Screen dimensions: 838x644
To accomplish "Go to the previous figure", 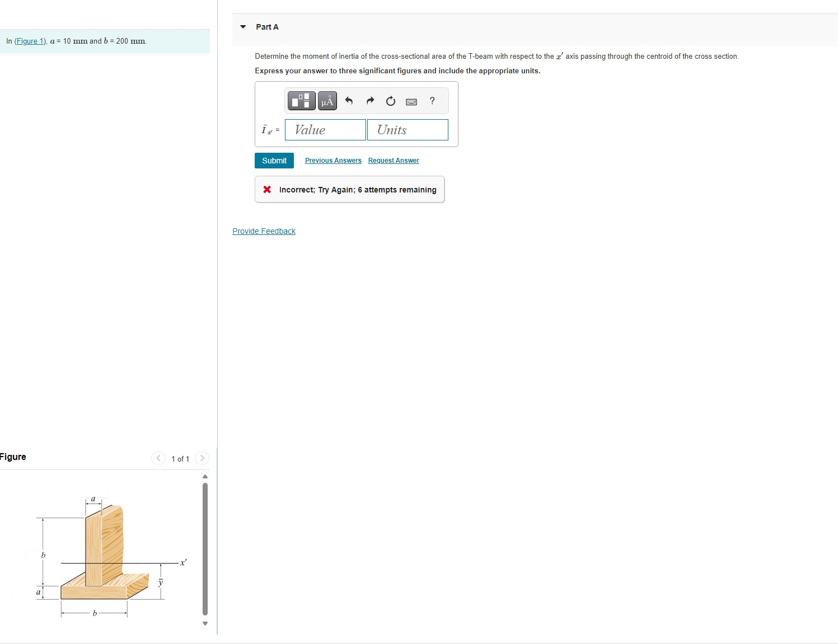I will (x=158, y=458).
